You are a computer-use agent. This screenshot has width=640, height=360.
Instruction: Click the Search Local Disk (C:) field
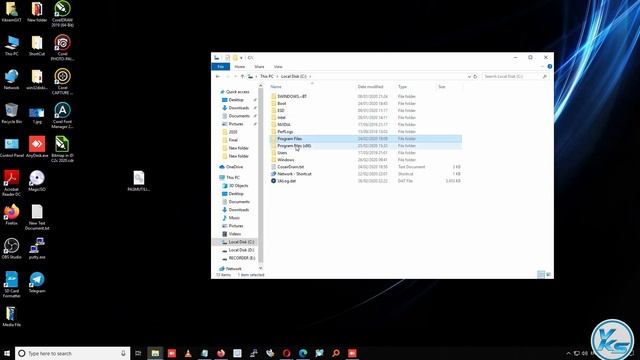tap(515, 76)
